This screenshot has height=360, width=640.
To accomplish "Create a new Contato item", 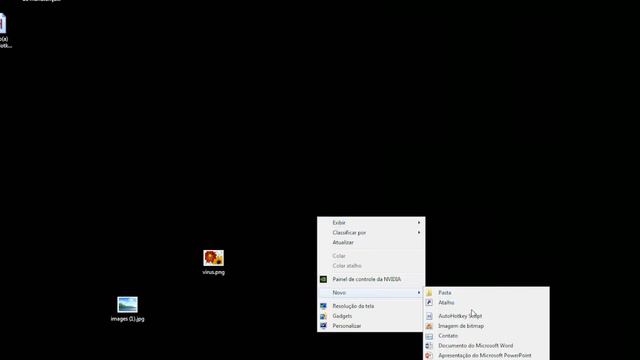I will 487,336.
